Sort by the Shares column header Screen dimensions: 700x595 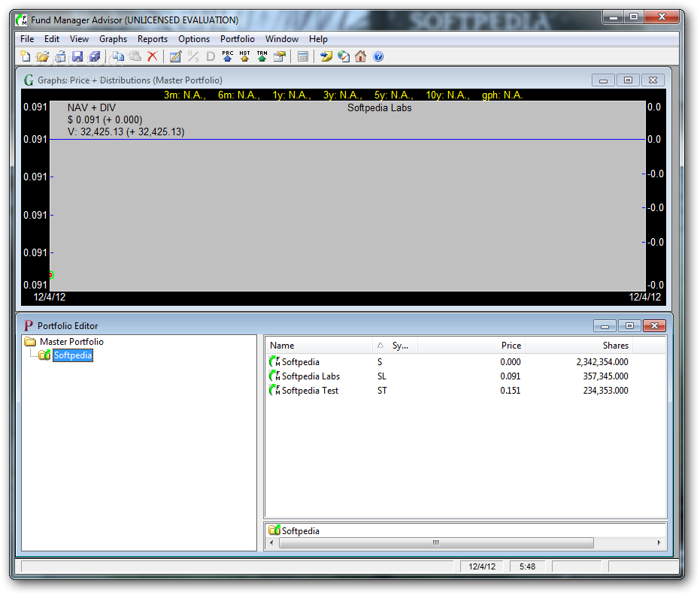coord(579,346)
